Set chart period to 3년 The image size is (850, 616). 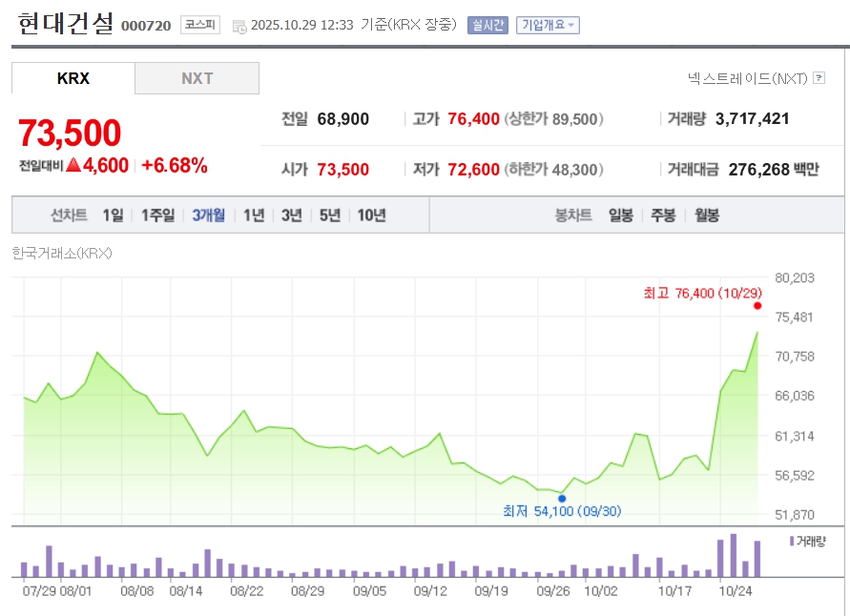(x=291, y=215)
